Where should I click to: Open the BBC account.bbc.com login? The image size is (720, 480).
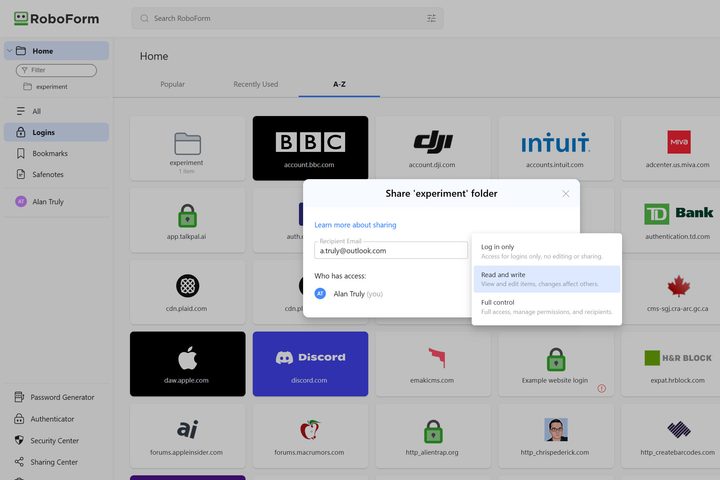(310, 148)
